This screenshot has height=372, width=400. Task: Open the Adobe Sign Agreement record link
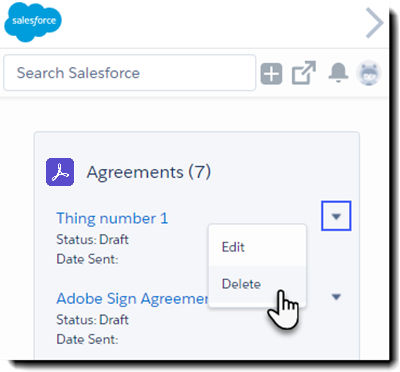[132, 299]
